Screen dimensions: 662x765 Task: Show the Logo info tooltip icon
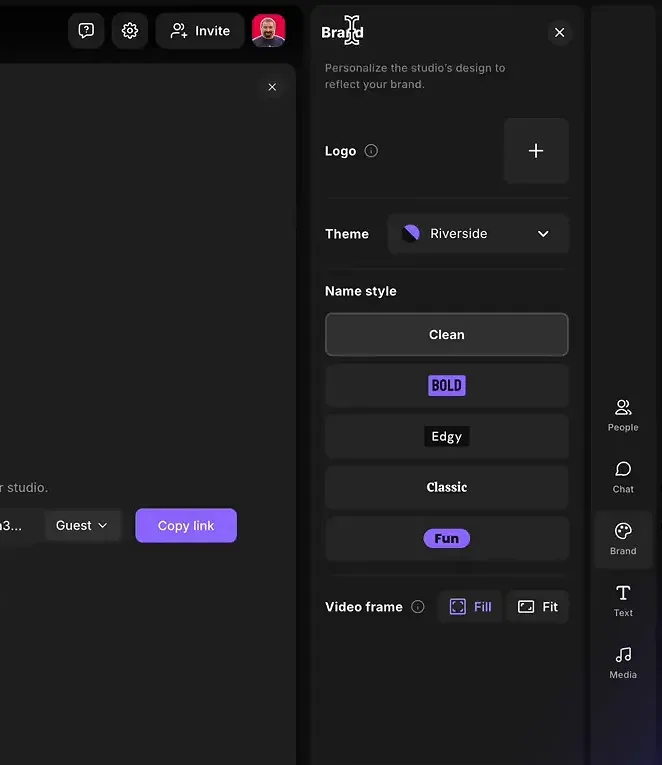tap(371, 151)
